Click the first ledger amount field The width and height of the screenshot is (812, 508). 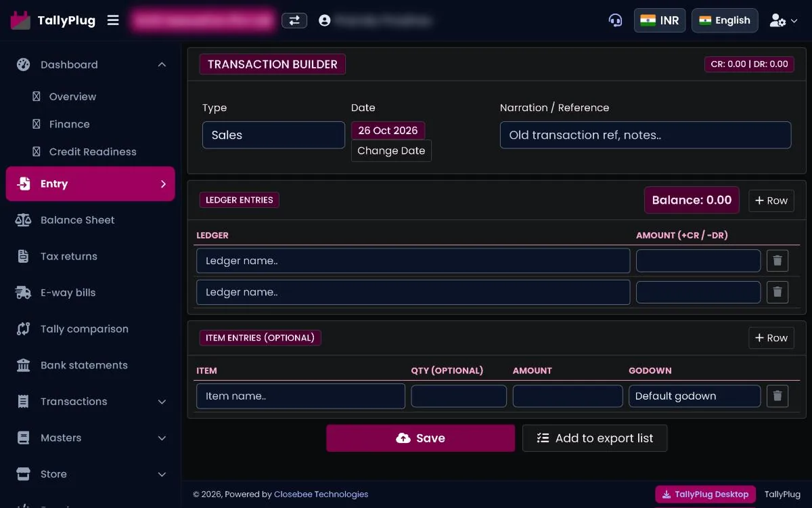coord(698,261)
